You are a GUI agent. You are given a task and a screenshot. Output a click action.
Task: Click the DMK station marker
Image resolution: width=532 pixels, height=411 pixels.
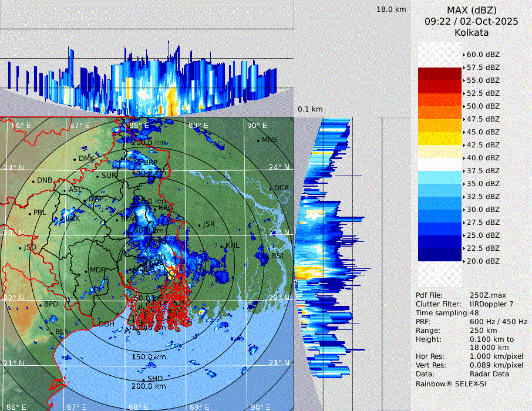point(75,159)
